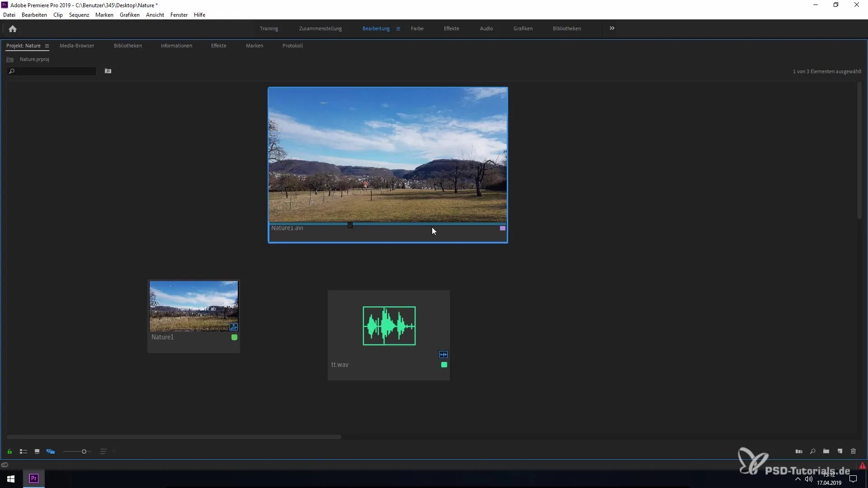This screenshot has width=868, height=488.
Task: Click the audio usage badge on tt.wav
Action: point(443,355)
